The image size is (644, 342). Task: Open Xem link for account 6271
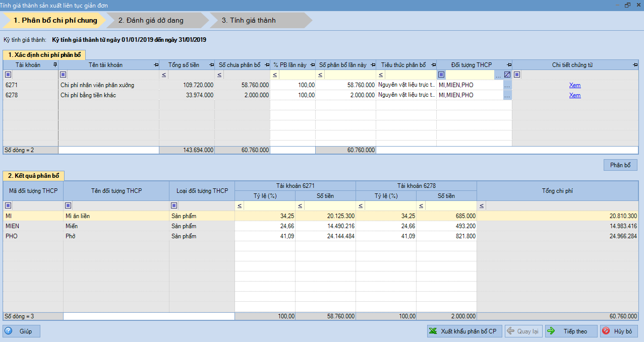[x=574, y=85]
